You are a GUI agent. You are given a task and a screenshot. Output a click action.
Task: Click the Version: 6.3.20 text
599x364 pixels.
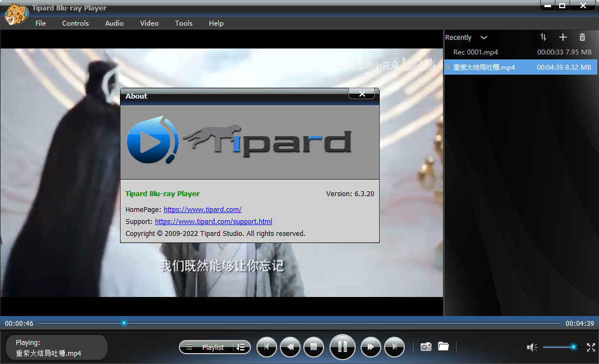click(350, 194)
